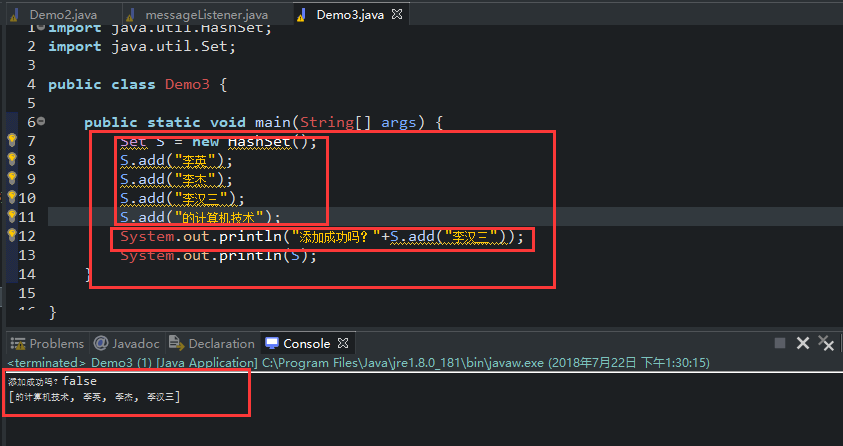Click the 'public static void main' line
Screen dimensions: 843x446
pos(263,123)
